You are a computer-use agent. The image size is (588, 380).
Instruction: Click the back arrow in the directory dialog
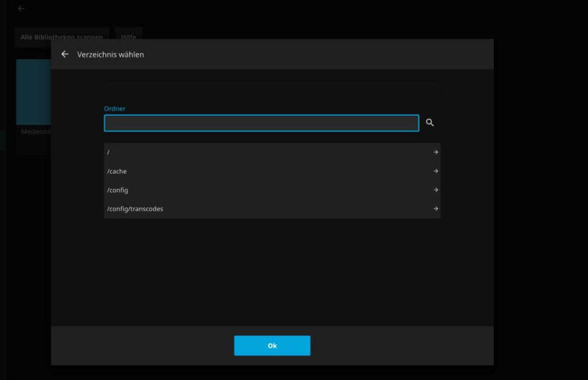(x=65, y=54)
